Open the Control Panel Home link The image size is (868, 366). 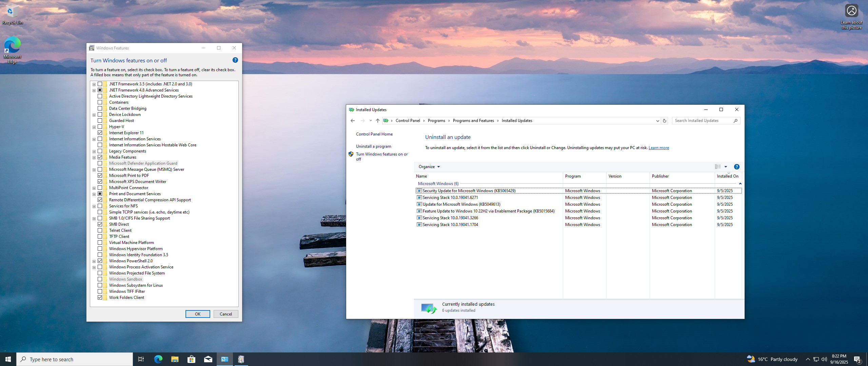click(374, 134)
